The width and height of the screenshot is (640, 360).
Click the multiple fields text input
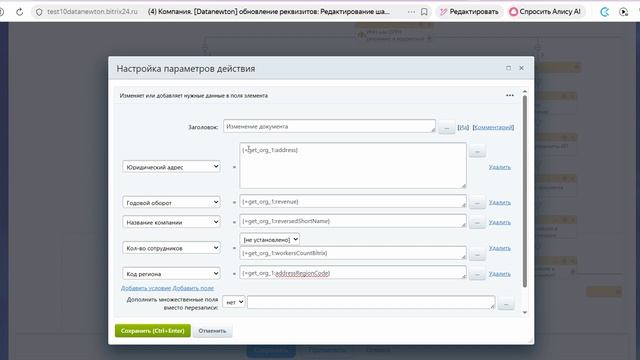(x=371, y=302)
